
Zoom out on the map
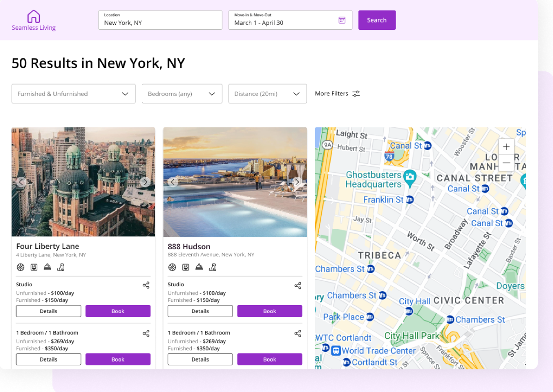click(506, 163)
